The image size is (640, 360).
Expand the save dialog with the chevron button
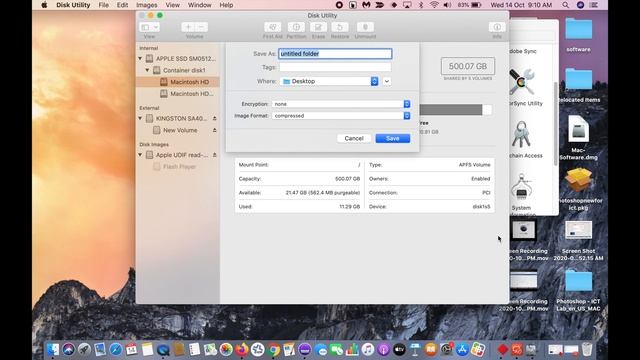coord(387,81)
